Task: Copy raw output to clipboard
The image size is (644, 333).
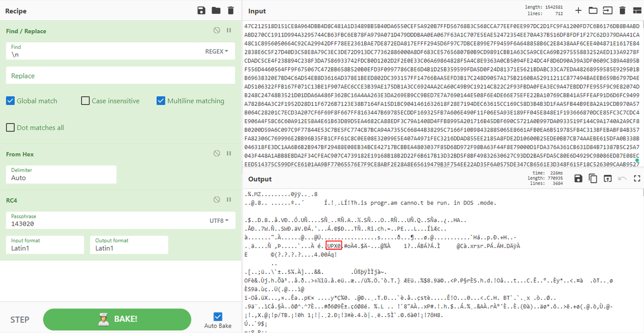Action: pos(593,178)
